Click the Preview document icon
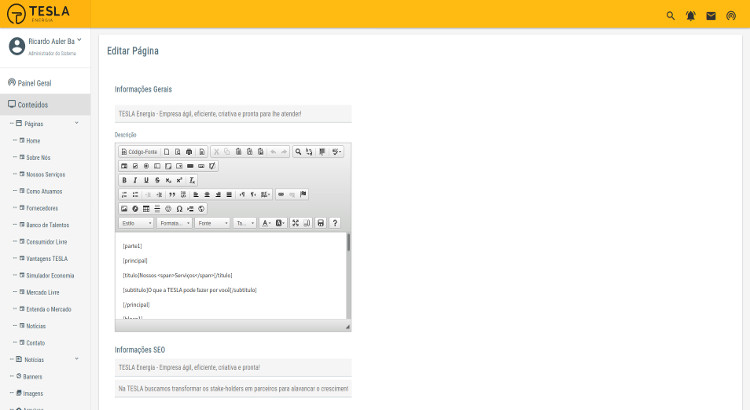Image resolution: width=750 pixels, height=410 pixels. pos(177,152)
